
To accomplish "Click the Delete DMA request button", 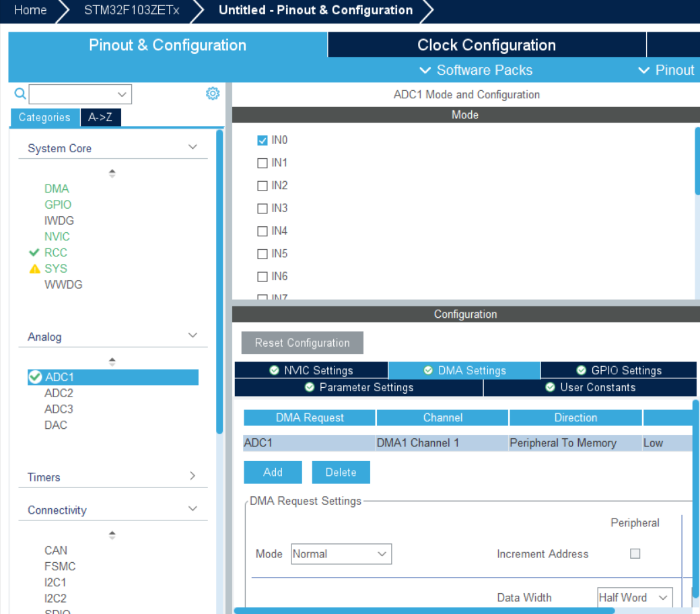I will click(x=341, y=472).
